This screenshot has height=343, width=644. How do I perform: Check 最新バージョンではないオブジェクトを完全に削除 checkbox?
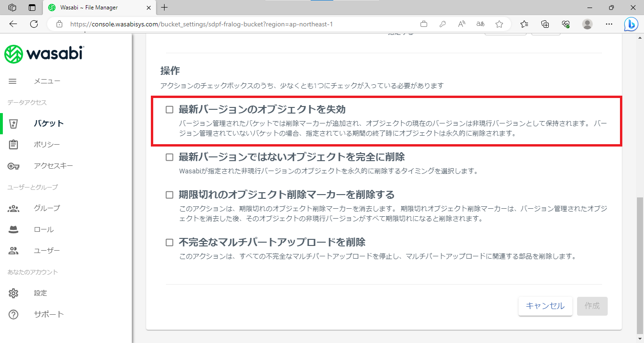click(x=169, y=157)
